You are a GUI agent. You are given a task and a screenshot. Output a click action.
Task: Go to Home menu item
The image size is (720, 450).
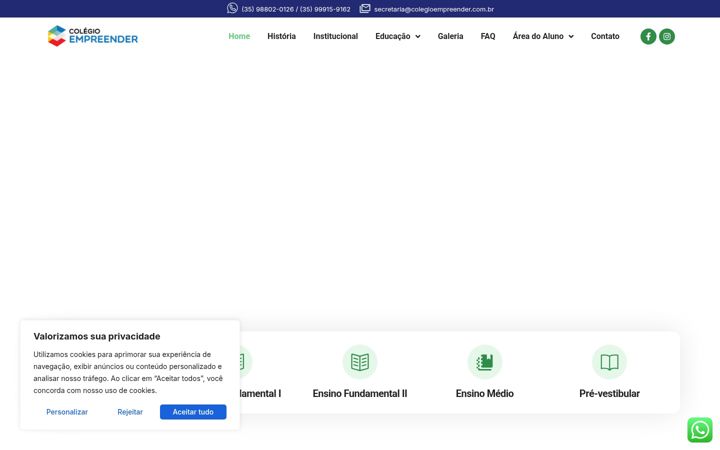pyautogui.click(x=239, y=36)
